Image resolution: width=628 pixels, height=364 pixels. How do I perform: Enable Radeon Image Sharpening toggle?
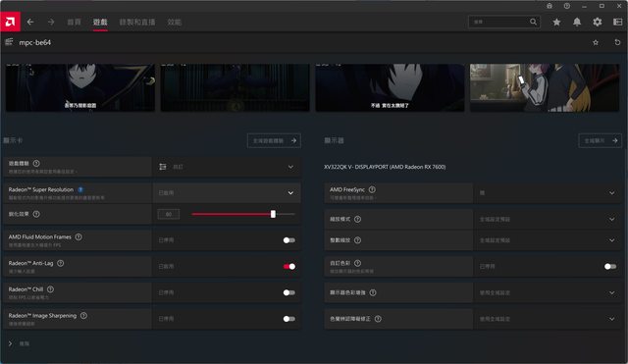[x=289, y=319]
